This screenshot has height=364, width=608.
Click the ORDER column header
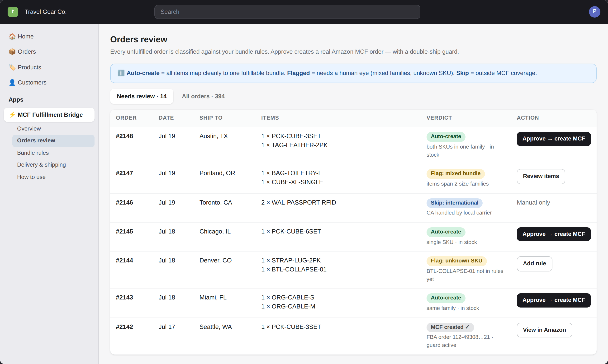(x=126, y=118)
